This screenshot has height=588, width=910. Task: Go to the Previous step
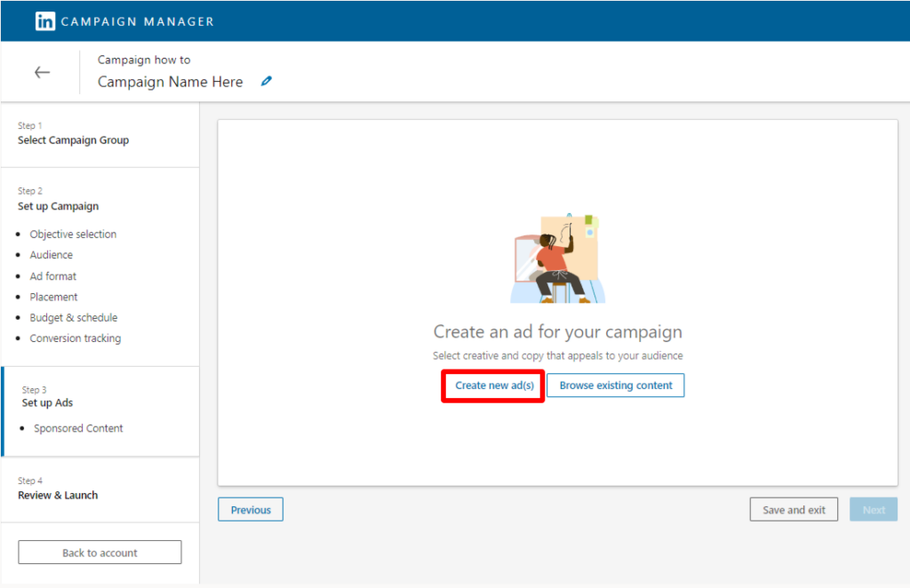(251, 510)
